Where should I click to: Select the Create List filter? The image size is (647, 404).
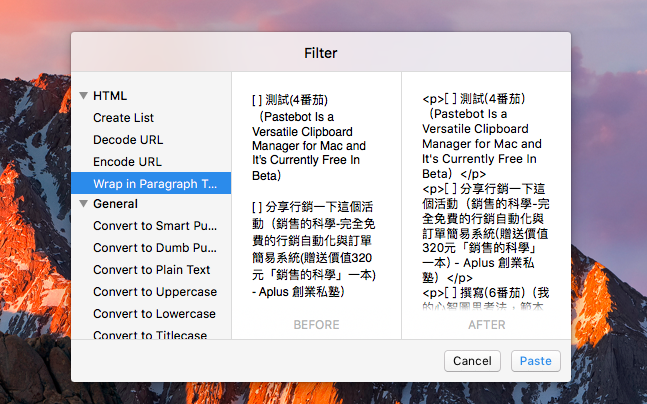[125, 118]
